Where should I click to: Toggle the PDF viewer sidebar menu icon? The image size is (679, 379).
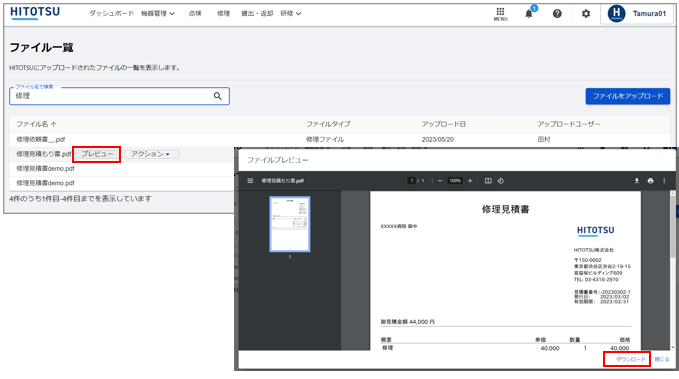(250, 181)
